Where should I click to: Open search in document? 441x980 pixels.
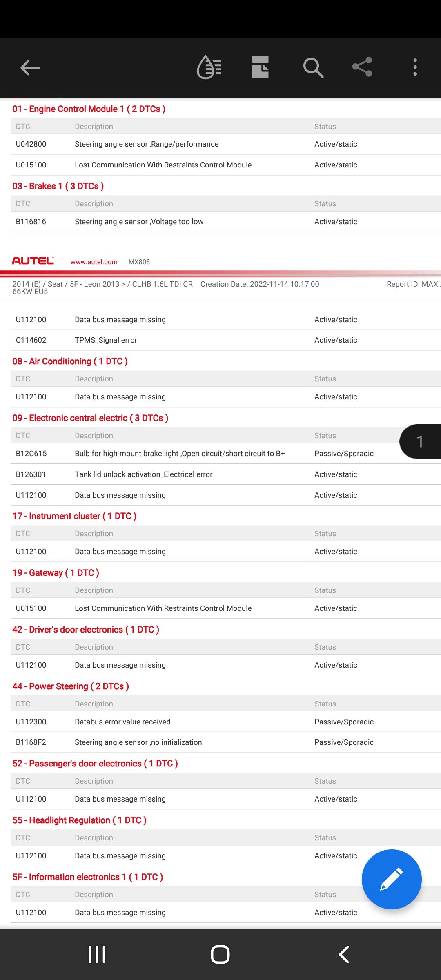(313, 67)
